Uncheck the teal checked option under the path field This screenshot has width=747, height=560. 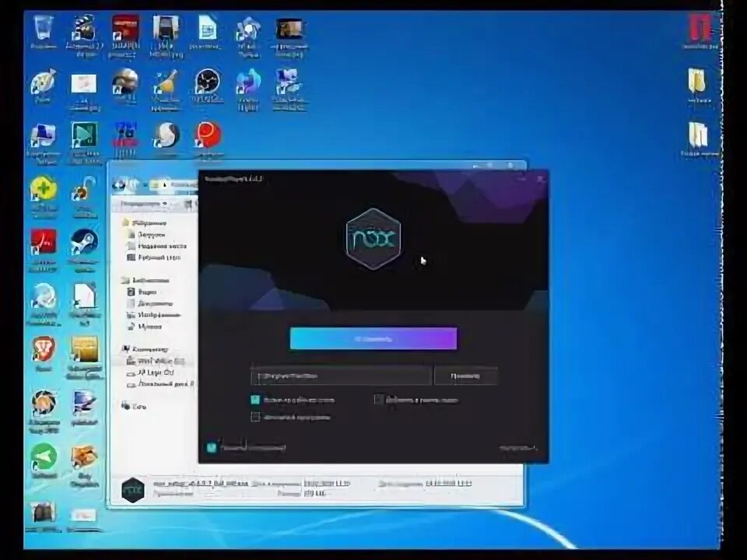pyautogui.click(x=255, y=400)
